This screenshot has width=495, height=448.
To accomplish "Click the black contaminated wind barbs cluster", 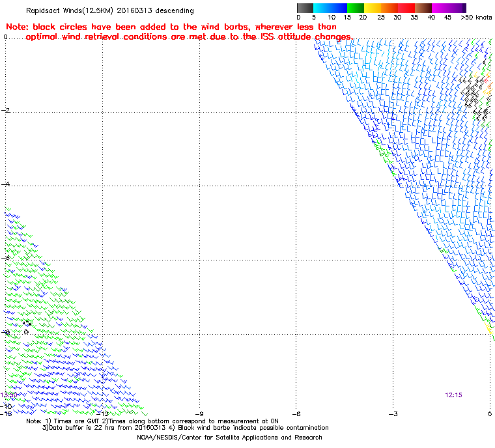I will pyautogui.click(x=473, y=93).
